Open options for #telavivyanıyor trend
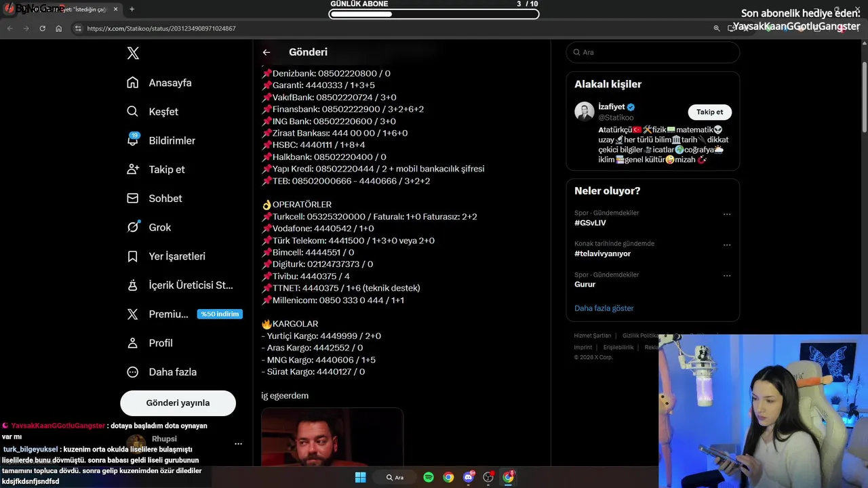The width and height of the screenshot is (868, 488). [x=727, y=245]
